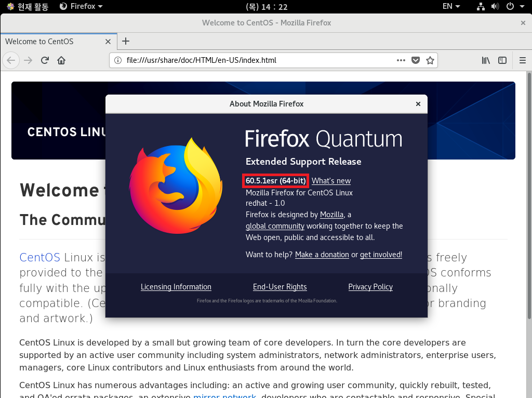Screen dimensions: 532x398
Task: Open volume icon in top bar
Action: 495,6
